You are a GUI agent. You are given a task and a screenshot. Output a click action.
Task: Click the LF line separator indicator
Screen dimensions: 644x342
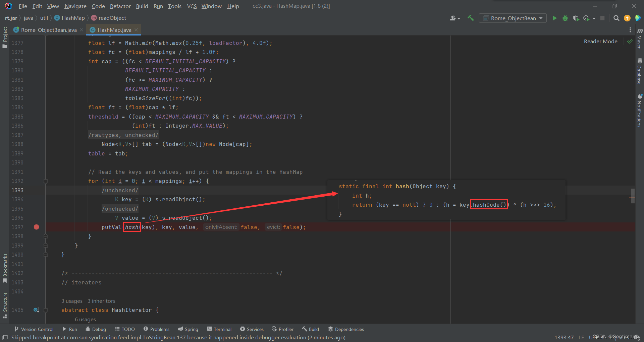pyautogui.click(x=581, y=338)
